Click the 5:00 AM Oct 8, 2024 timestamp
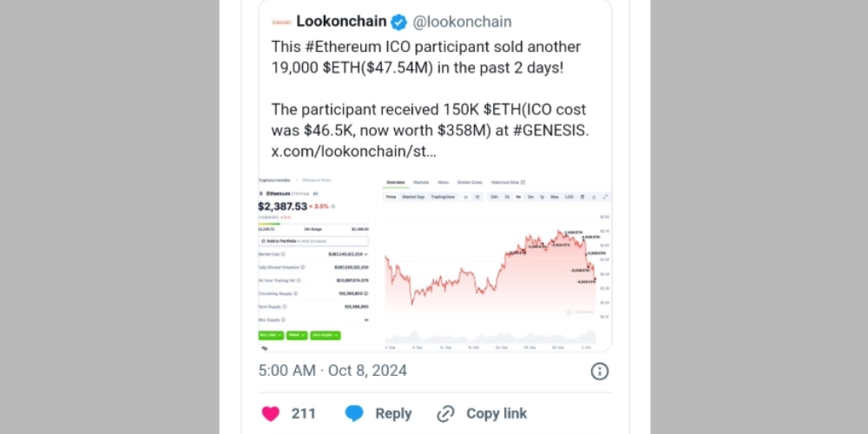Viewport: 868px width, 434px height. 332,371
